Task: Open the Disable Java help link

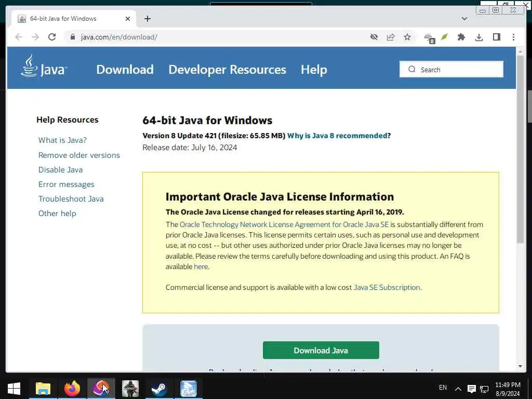Action: pyautogui.click(x=60, y=170)
